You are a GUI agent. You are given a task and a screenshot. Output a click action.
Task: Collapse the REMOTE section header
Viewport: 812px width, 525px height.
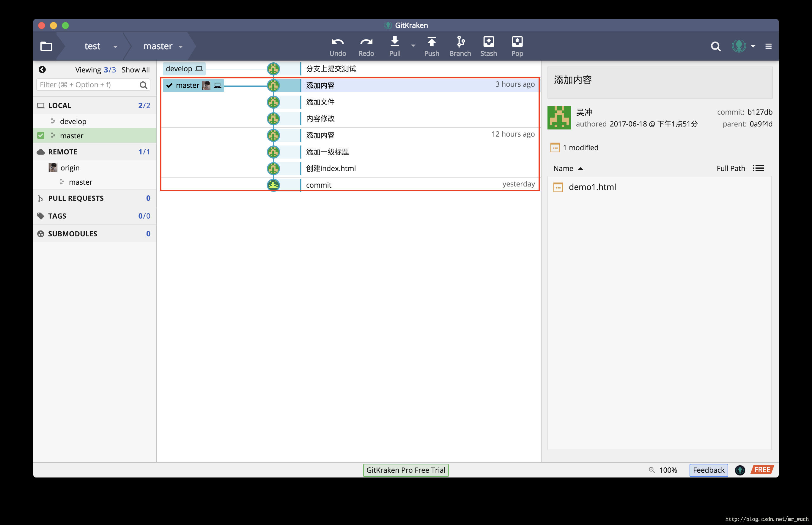(x=63, y=152)
